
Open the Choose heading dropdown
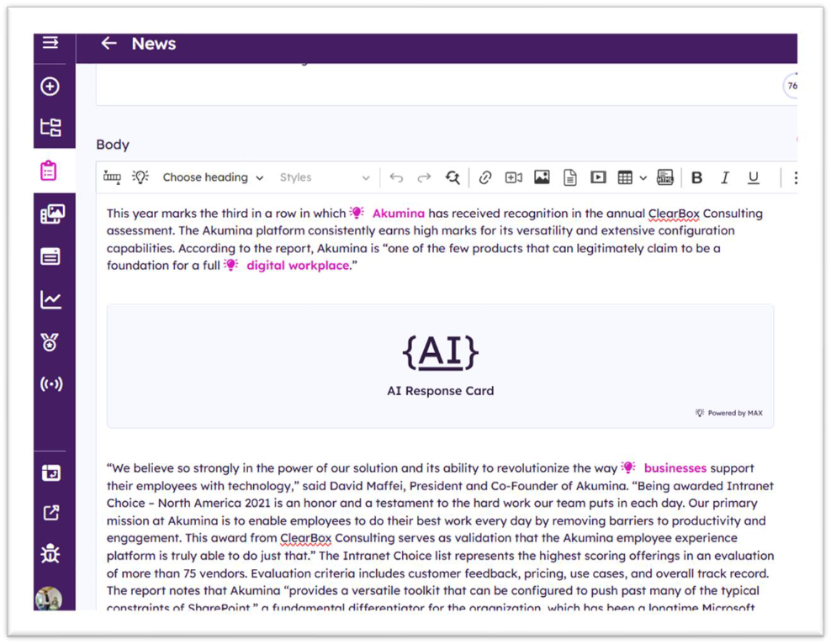click(213, 177)
